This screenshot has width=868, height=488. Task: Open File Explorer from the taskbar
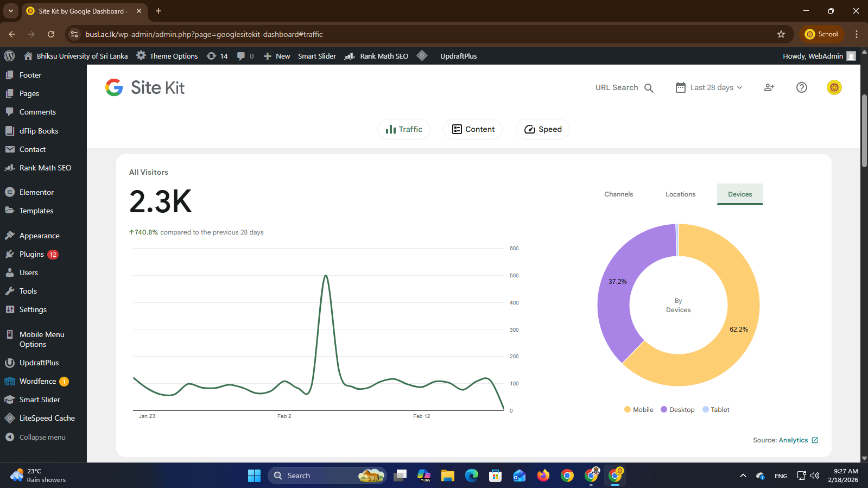447,476
